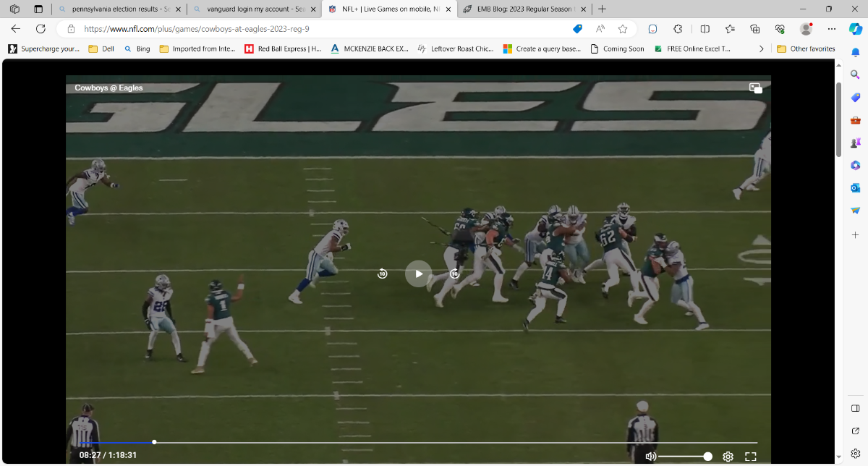Open a new browser tab
868x466 pixels.
tap(602, 9)
